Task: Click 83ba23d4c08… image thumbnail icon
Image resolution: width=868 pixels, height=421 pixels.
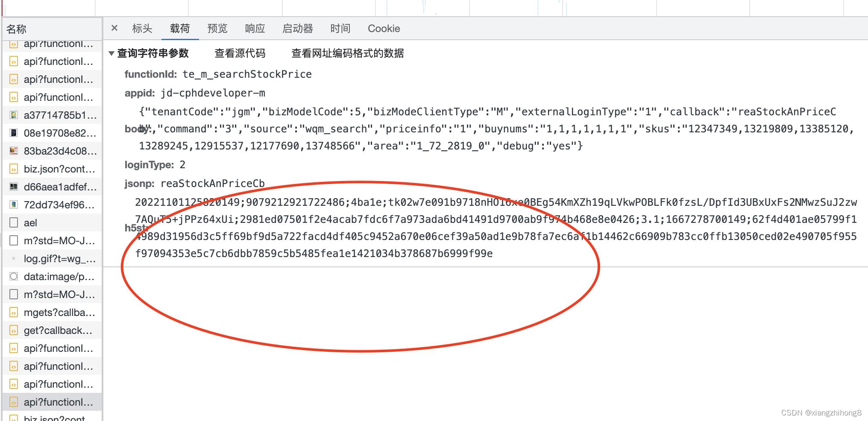Action: [x=14, y=151]
